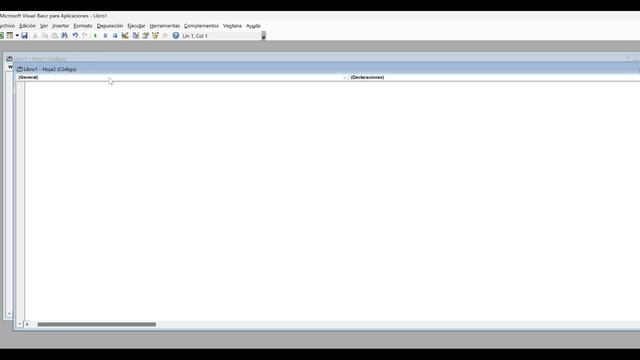Open the Properties Window icon
Screen dimensions: 640x360
pyautogui.click(x=145, y=36)
